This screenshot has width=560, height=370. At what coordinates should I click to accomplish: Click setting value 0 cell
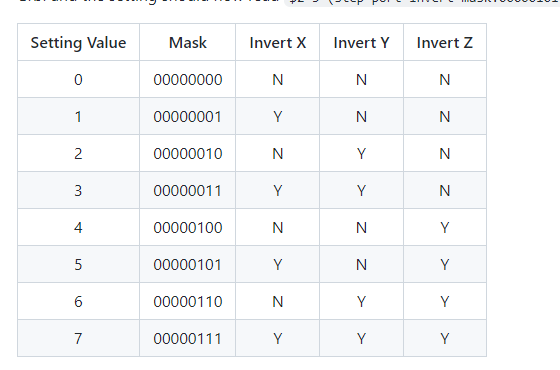pos(79,79)
